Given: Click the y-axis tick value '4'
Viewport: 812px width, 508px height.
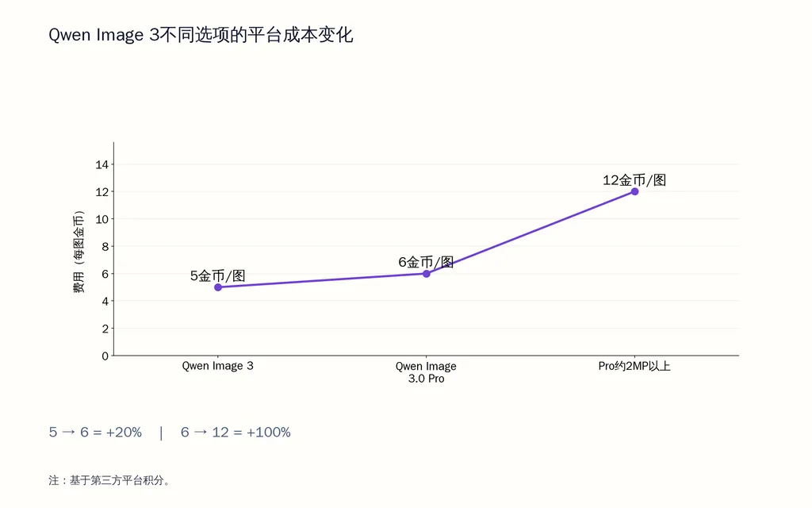Looking at the screenshot, I should pos(105,301).
